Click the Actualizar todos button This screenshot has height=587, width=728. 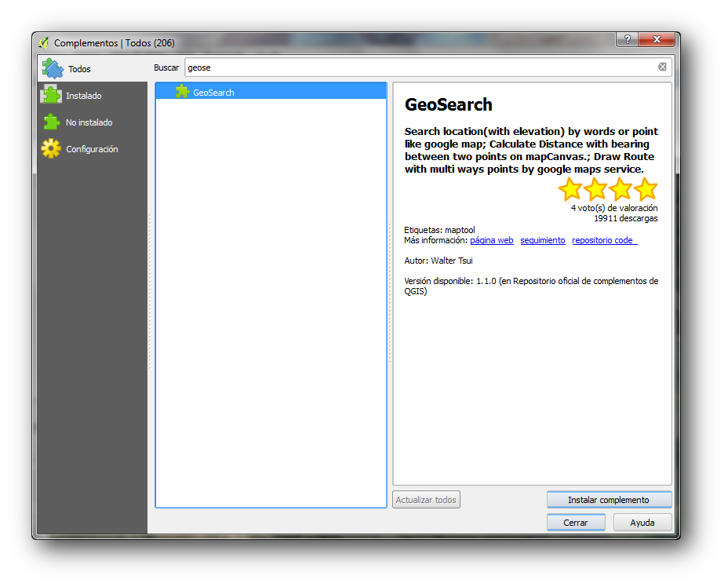[426, 500]
